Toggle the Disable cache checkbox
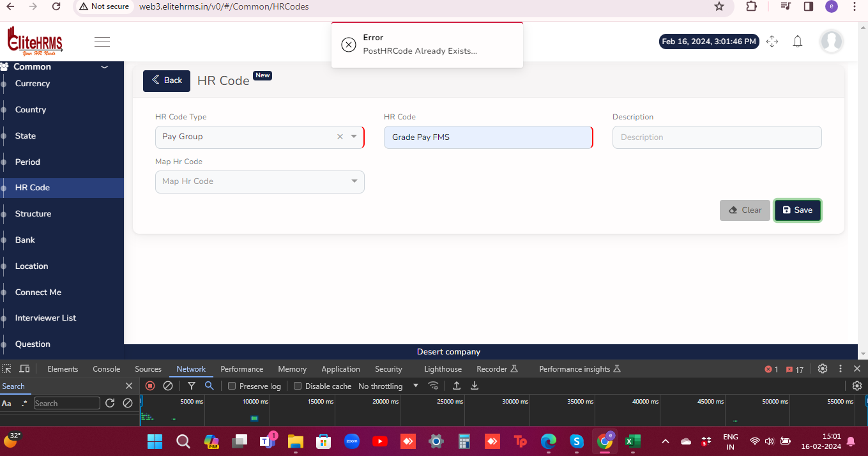 click(298, 386)
